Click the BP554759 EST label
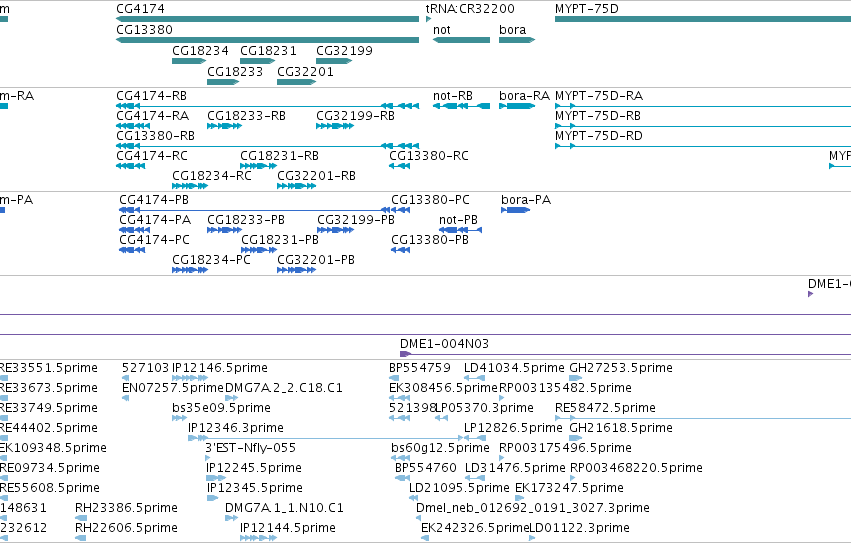Viewport: 851px width, 543px height. point(420,368)
